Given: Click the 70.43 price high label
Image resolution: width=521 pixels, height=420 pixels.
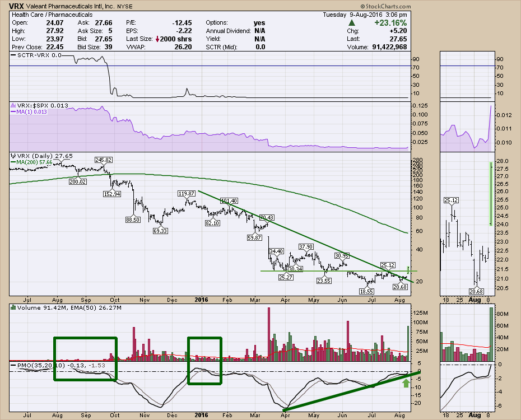Looking at the screenshot, I should point(267,218).
